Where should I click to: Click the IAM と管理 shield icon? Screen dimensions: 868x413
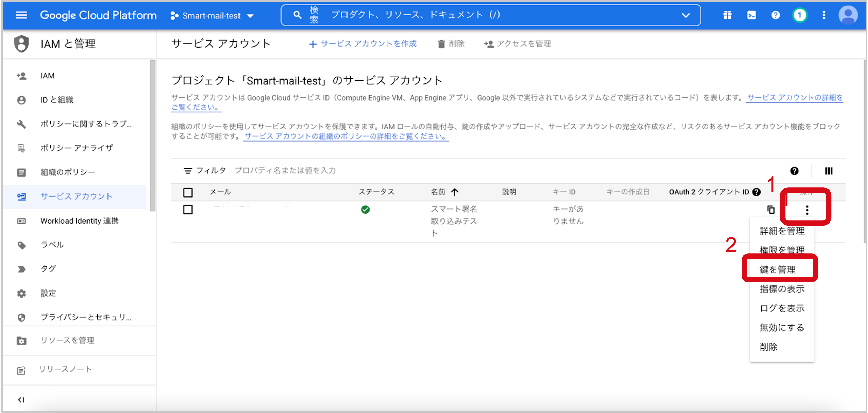point(21,44)
